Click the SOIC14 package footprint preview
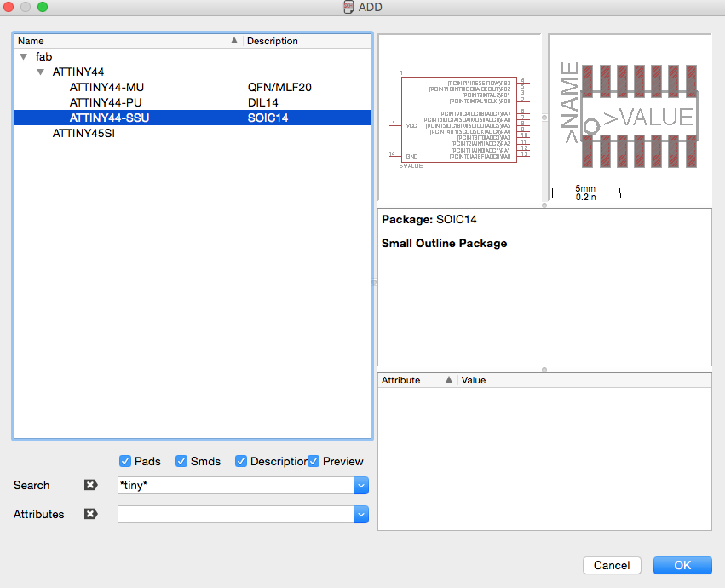The width and height of the screenshot is (725, 588). pyautogui.click(x=630, y=118)
